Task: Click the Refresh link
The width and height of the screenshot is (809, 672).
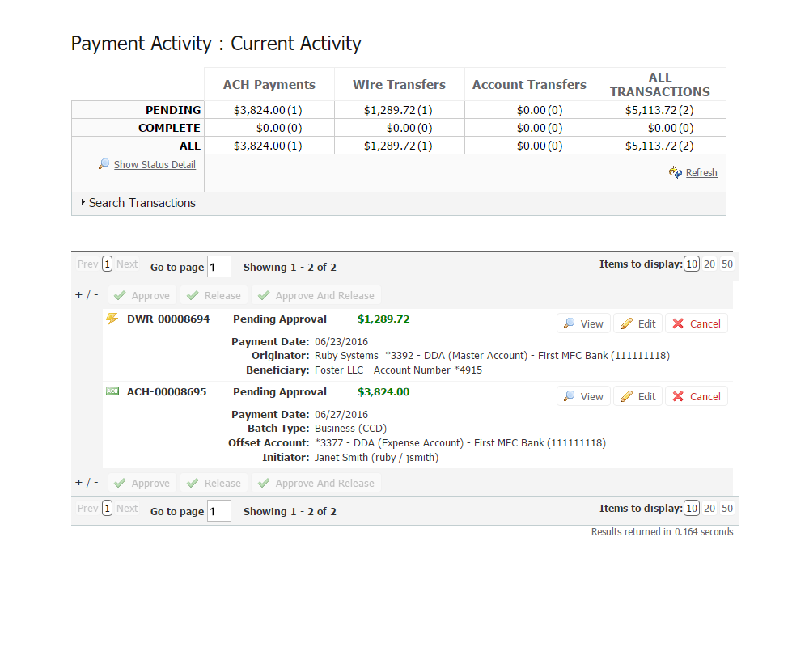Action: pyautogui.click(x=701, y=173)
